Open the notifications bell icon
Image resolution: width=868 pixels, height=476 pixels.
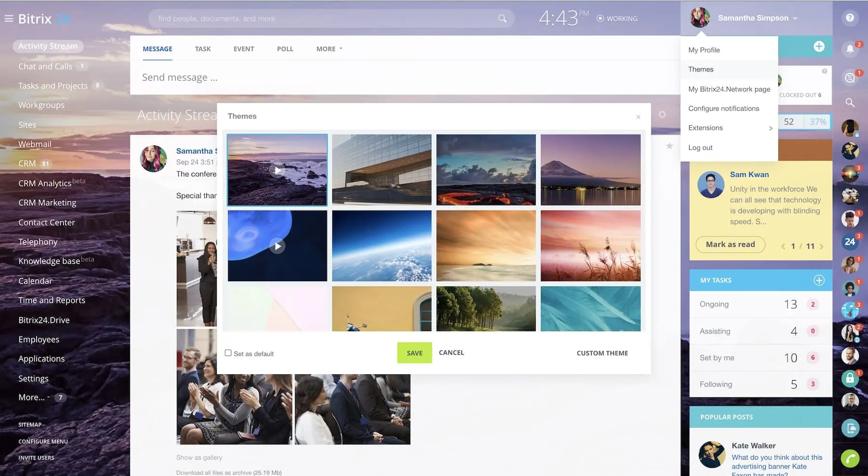[x=850, y=49]
